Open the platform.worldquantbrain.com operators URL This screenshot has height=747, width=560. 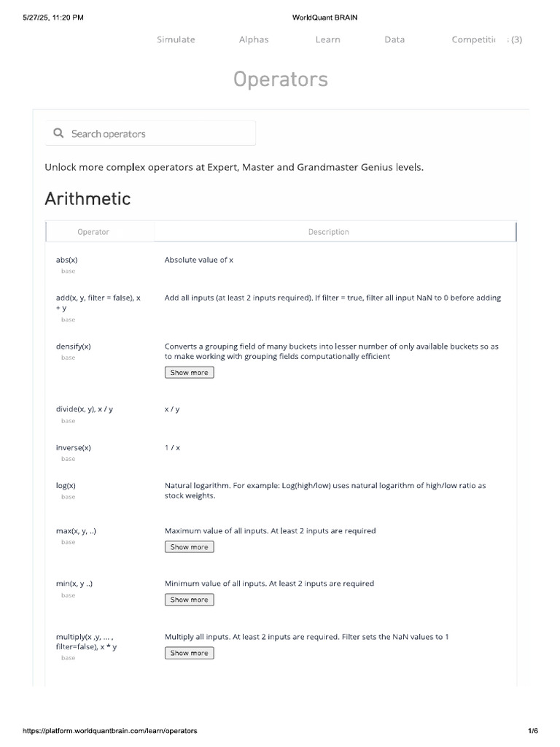pyautogui.click(x=109, y=730)
